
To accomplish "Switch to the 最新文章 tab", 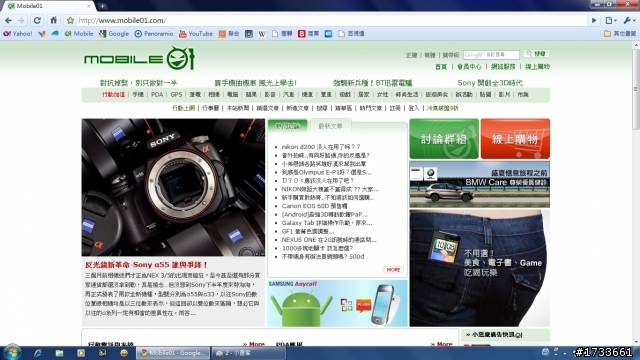I will (330, 126).
